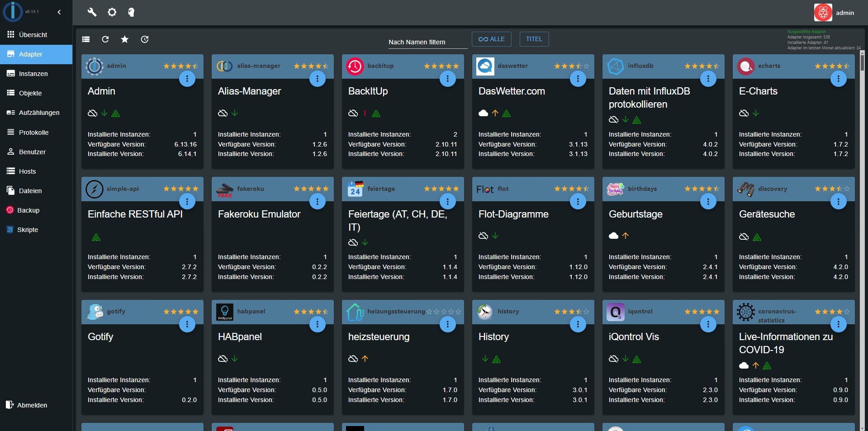Viewport: 868px width, 431px height.
Task: Click the birthdays adapter logo
Action: pyautogui.click(x=616, y=189)
